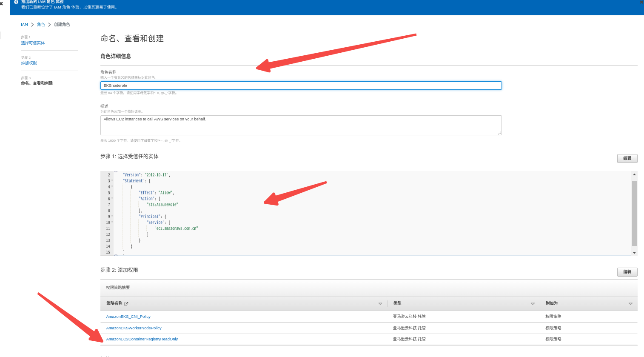Click the "Version": "2012-10-17" code line
This screenshot has width=644, height=357.
tap(146, 175)
